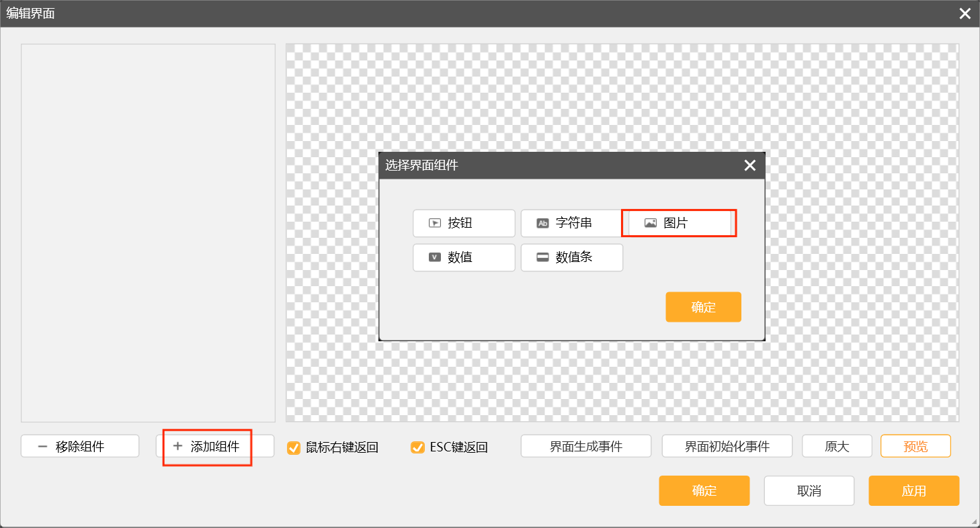Click the empty component list panel

pyautogui.click(x=148, y=232)
